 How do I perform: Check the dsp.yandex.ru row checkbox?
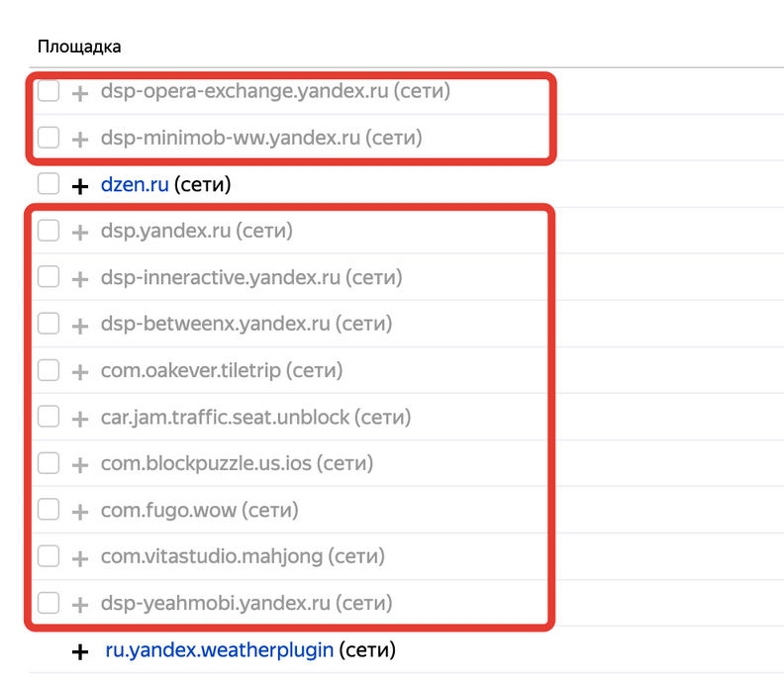click(49, 231)
